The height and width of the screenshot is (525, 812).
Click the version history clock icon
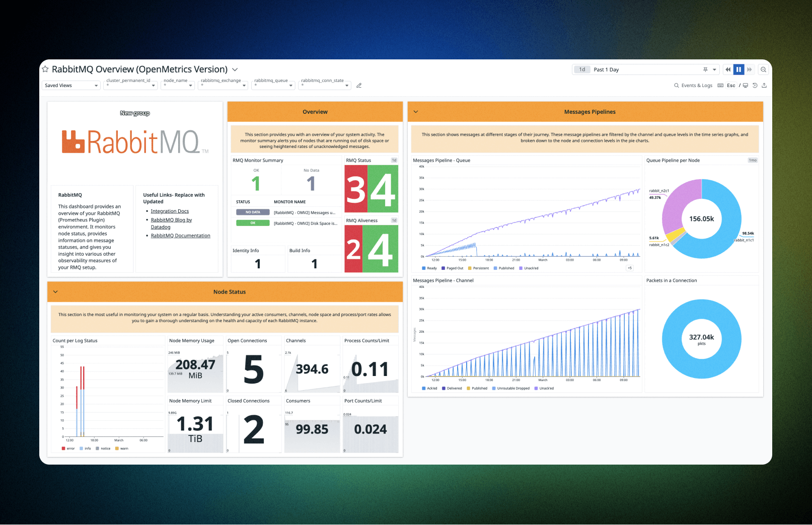[755, 86]
